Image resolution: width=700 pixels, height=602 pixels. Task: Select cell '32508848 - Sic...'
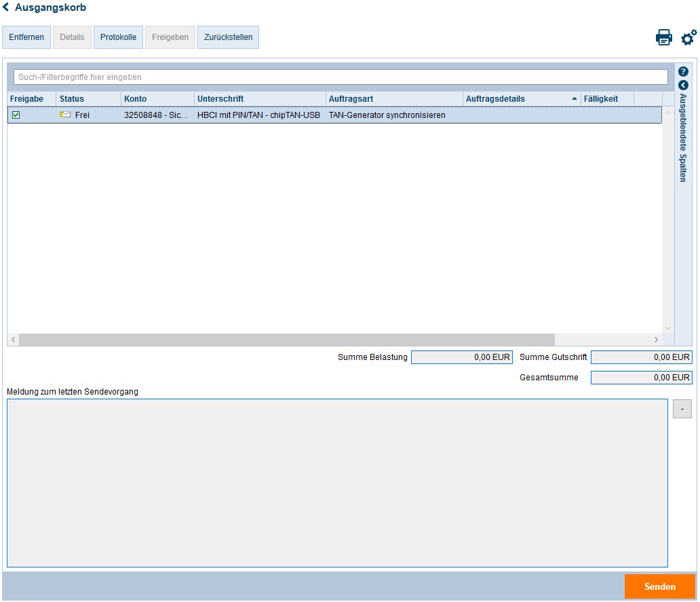tap(156, 115)
